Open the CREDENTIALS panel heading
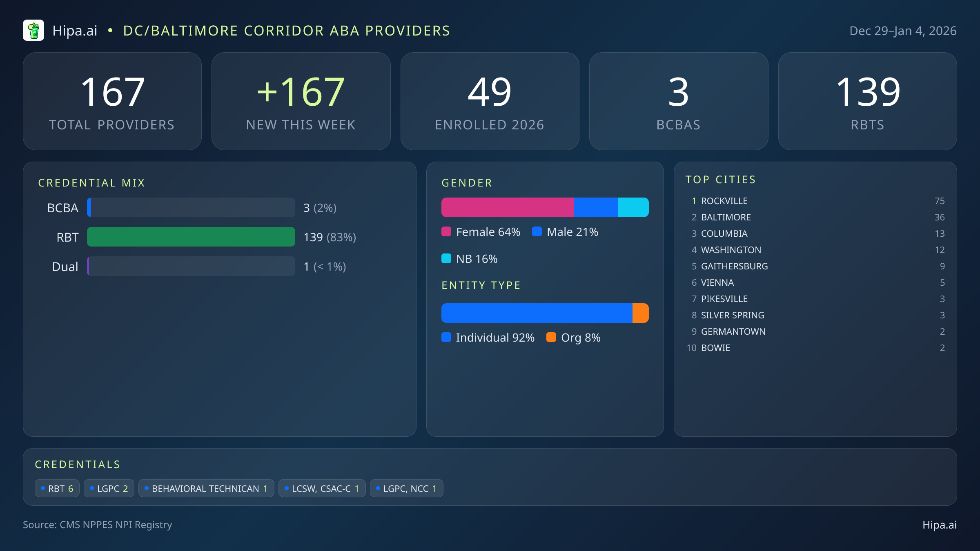Image resolution: width=980 pixels, height=551 pixels. point(78,464)
